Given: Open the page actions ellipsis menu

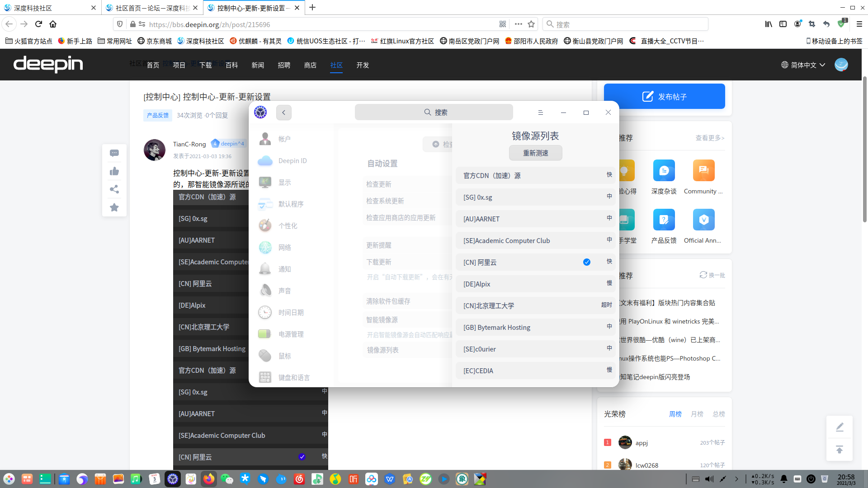Looking at the screenshot, I should pos(518,24).
